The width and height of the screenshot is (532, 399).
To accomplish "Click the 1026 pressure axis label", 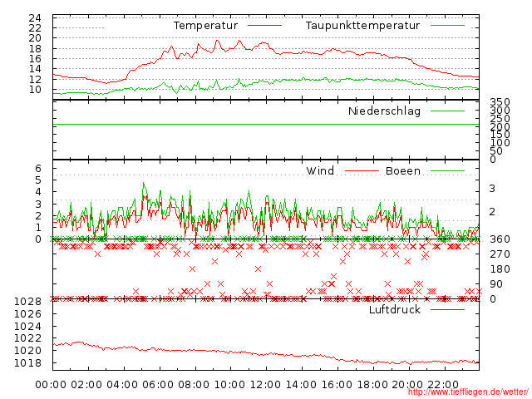I will [x=27, y=314].
